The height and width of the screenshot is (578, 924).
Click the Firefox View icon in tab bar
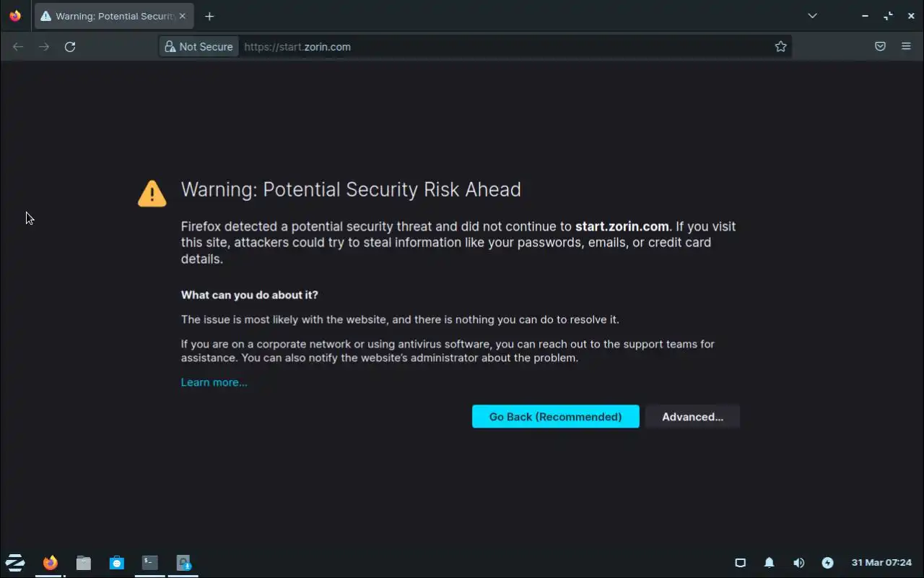point(15,16)
